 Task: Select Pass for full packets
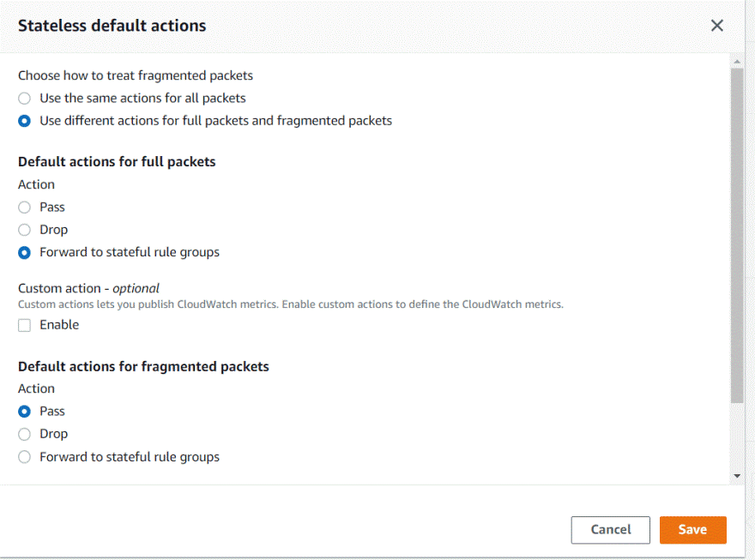24,208
